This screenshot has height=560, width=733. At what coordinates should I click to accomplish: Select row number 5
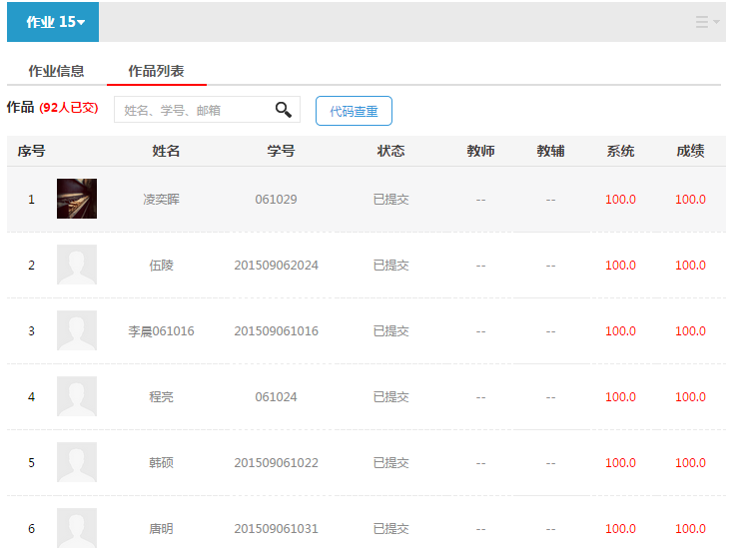(31, 463)
